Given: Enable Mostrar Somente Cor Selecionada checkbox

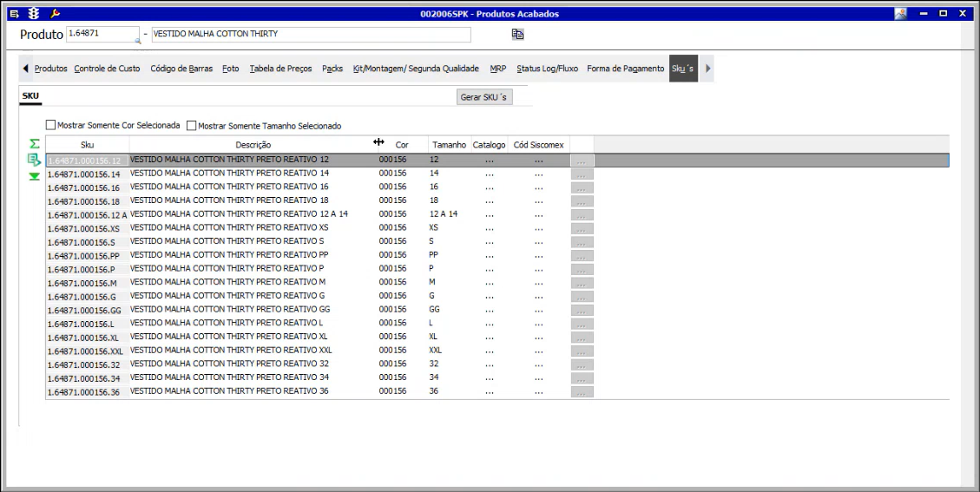Looking at the screenshot, I should pyautogui.click(x=50, y=125).
